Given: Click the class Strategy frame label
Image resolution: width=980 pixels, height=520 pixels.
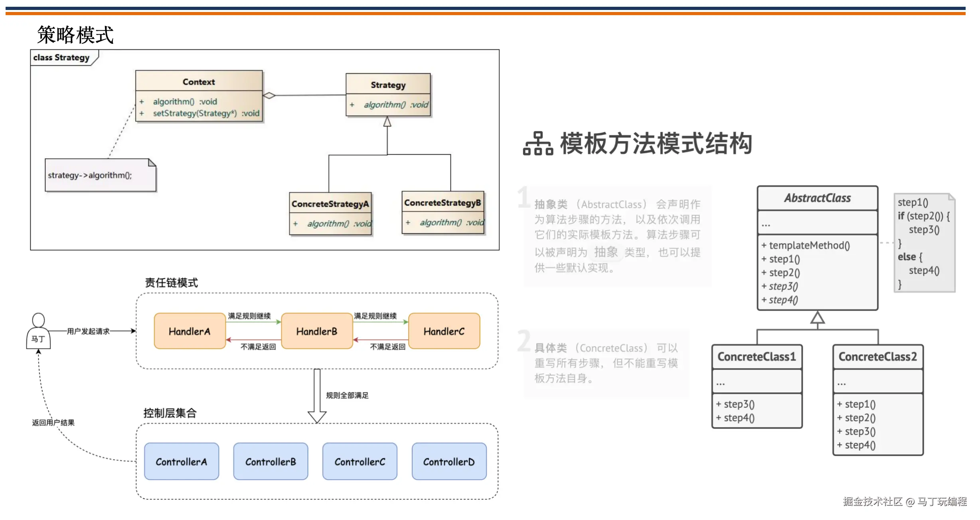Looking at the screenshot, I should point(61,57).
